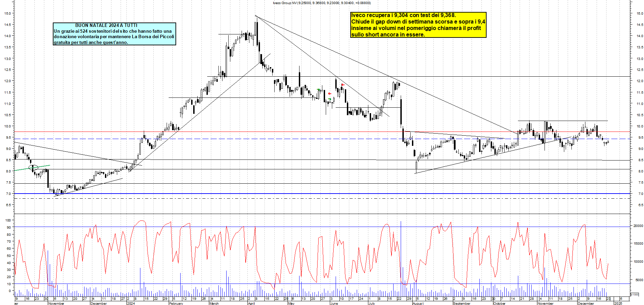Click 10000 on the volume axis
644x305 pixels.
point(638,262)
